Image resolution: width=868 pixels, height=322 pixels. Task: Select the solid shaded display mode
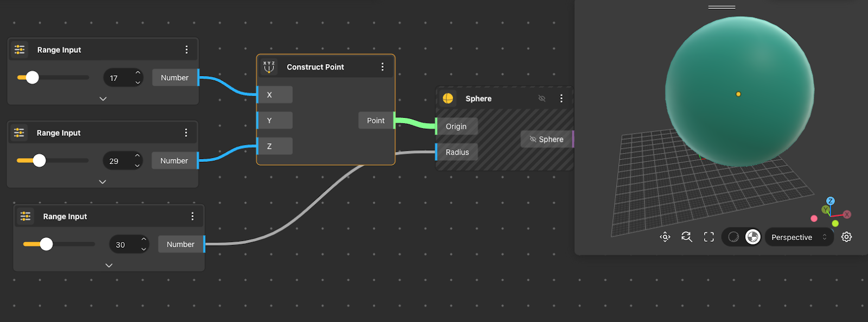coord(752,237)
